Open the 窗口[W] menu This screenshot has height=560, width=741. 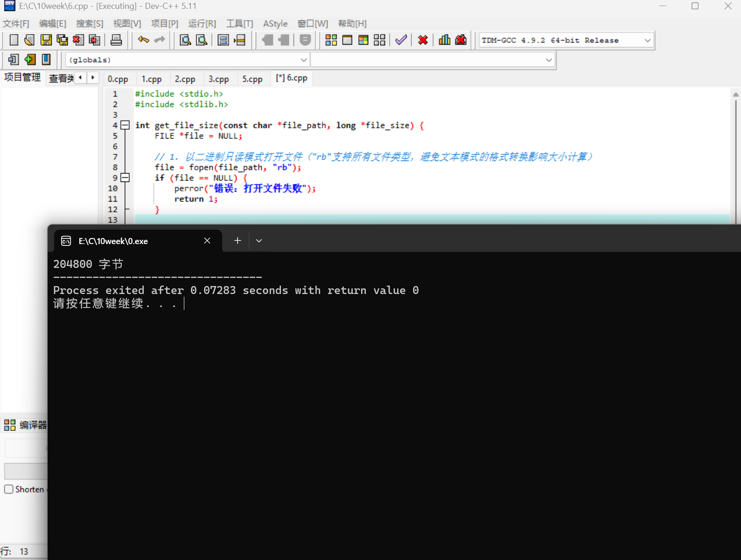click(x=313, y=23)
